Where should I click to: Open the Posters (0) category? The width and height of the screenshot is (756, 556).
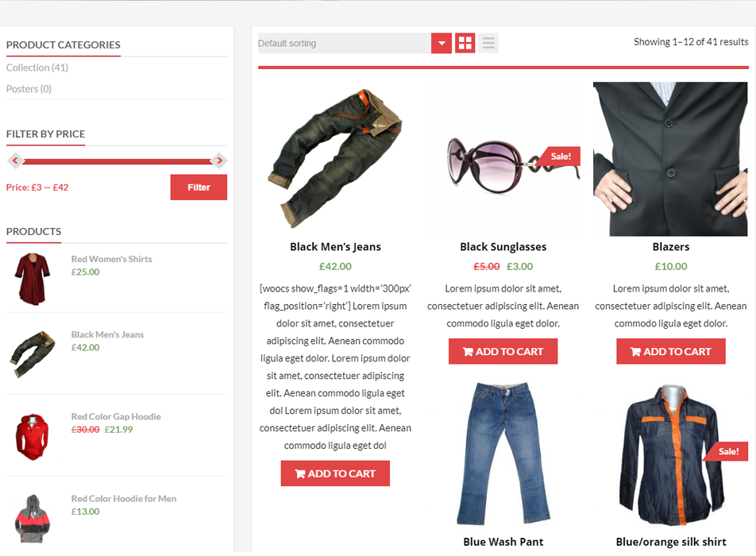click(29, 89)
